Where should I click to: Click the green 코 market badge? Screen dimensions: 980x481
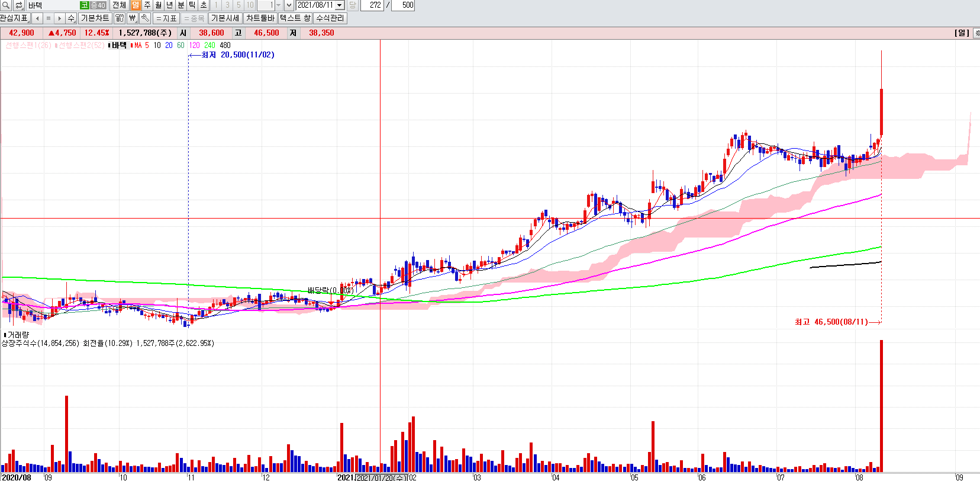pyautogui.click(x=85, y=5)
